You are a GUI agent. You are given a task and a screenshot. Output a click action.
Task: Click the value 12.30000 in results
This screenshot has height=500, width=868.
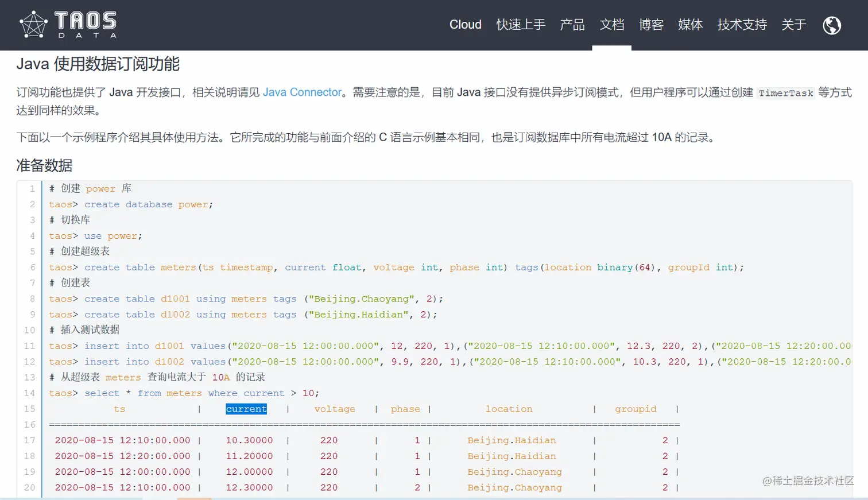(x=249, y=487)
